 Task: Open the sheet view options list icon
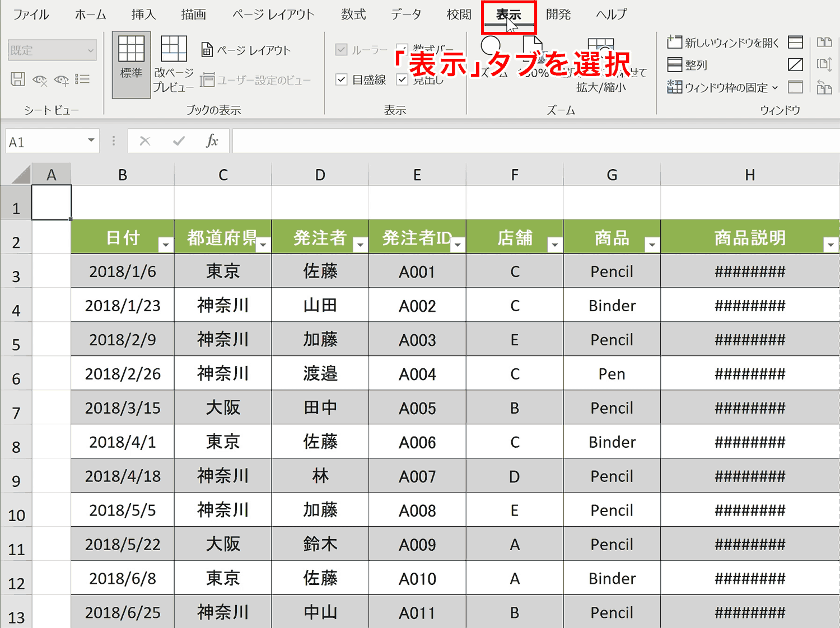[x=82, y=79]
